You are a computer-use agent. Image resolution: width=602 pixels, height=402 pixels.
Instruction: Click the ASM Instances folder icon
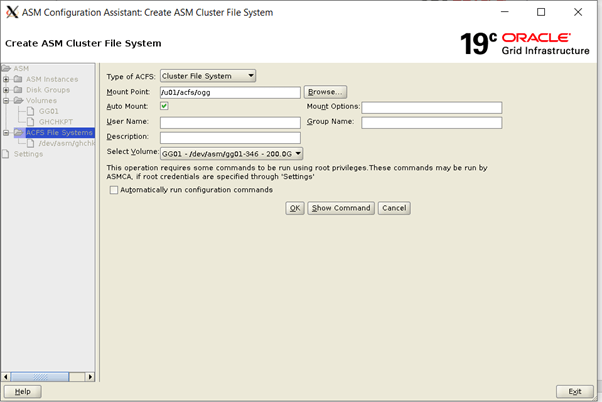18,79
